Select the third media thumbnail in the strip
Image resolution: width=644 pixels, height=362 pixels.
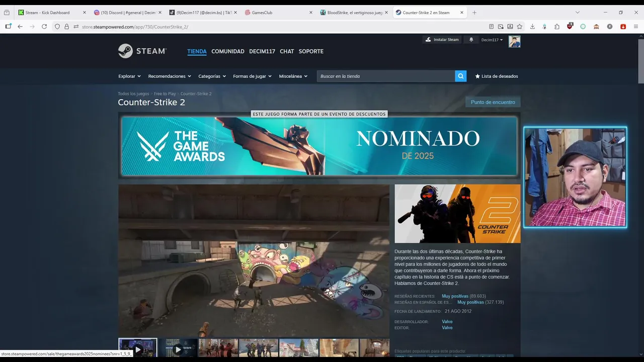(x=218, y=348)
